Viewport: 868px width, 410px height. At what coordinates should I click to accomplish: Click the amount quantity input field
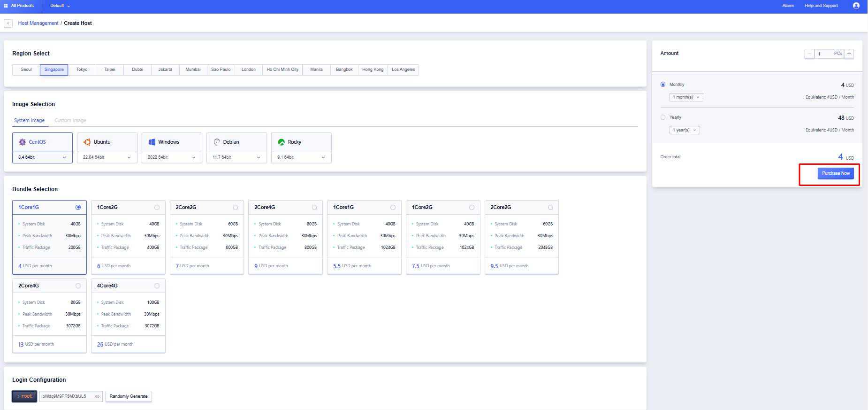pos(829,54)
